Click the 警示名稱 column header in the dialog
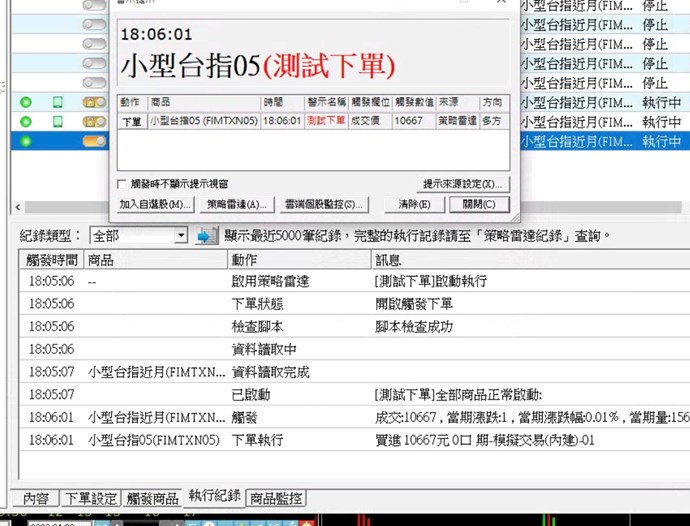The width and height of the screenshot is (690, 526). tap(326, 102)
